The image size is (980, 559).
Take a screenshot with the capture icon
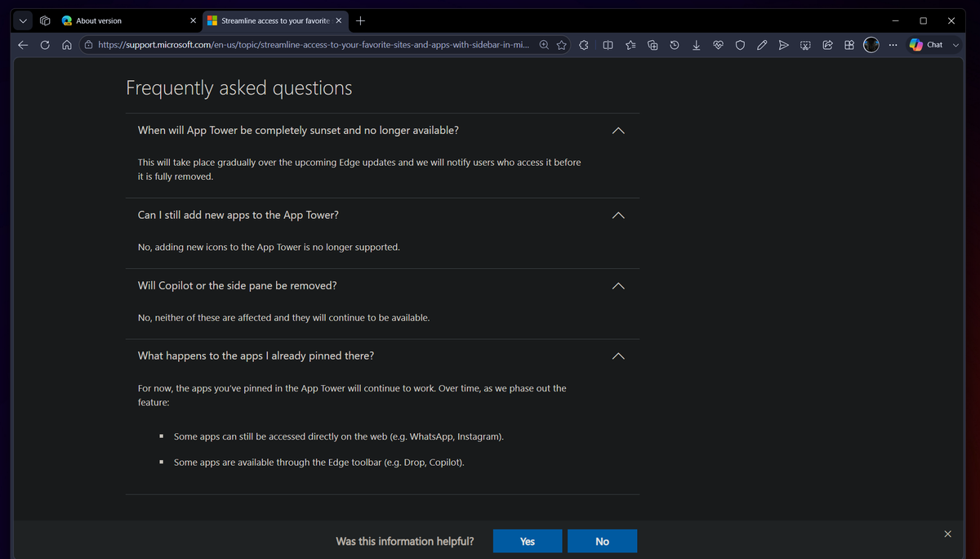coord(805,45)
